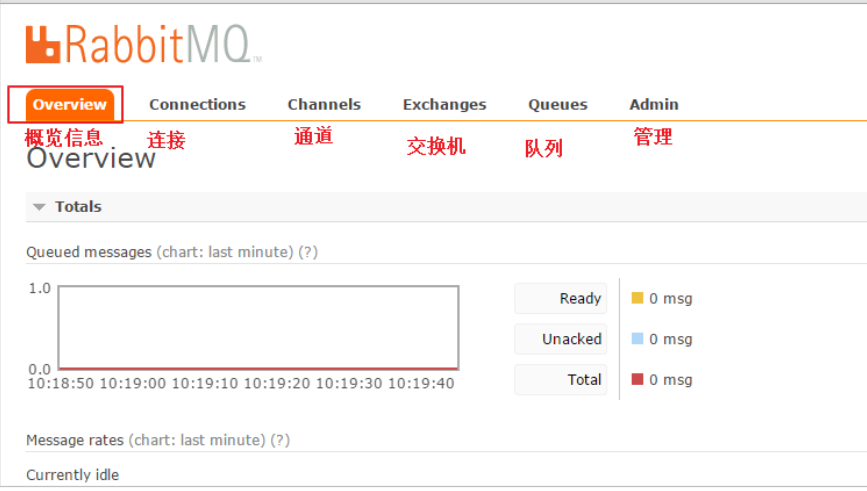Open the Overview tab
The height and width of the screenshot is (491, 867).
click(68, 104)
